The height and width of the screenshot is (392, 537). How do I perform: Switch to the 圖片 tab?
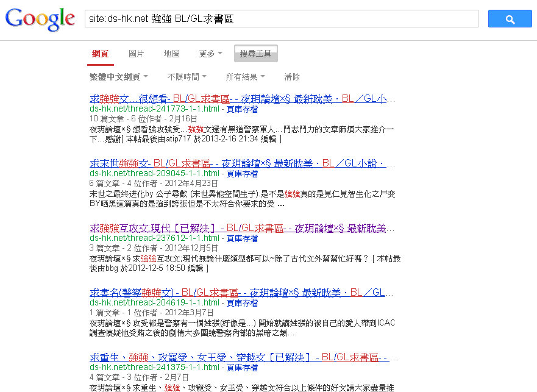pos(136,54)
